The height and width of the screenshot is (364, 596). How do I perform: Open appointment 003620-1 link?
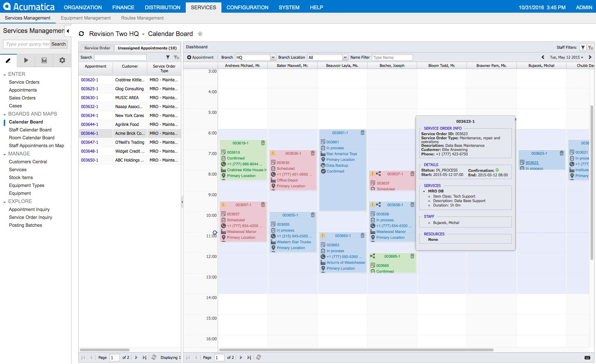click(90, 80)
